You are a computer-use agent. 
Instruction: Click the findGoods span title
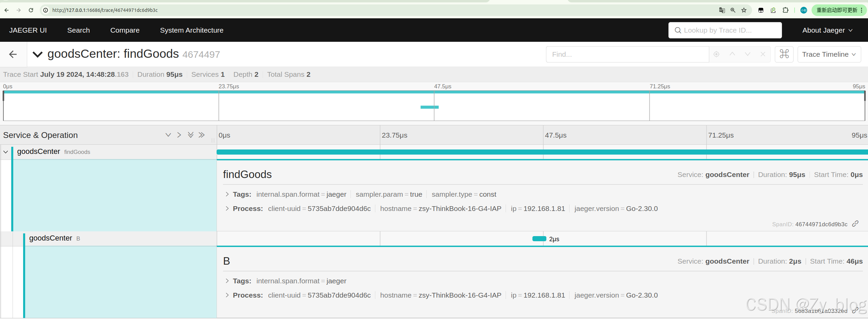(x=247, y=174)
